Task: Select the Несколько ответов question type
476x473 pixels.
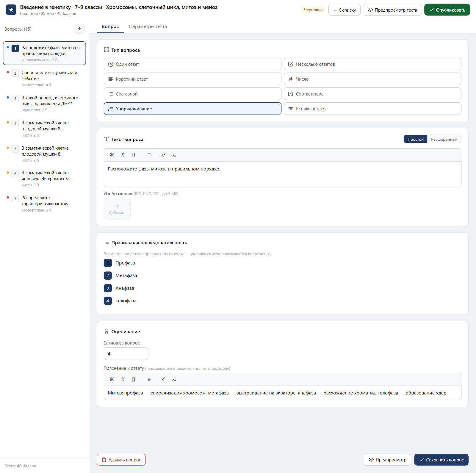Action: click(x=372, y=64)
